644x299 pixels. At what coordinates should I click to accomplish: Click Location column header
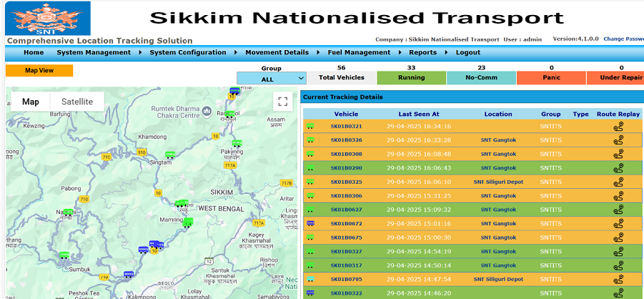coord(498,114)
